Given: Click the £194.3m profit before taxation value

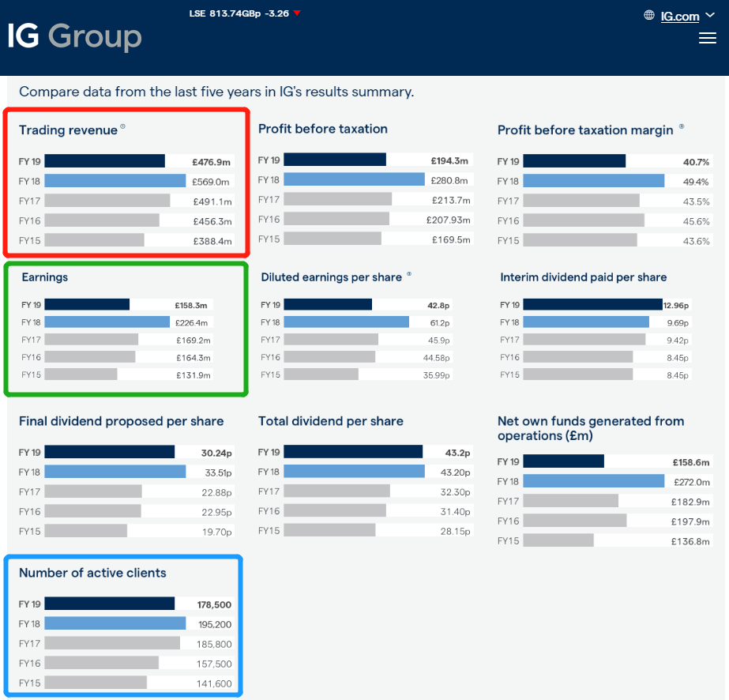Looking at the screenshot, I should [449, 161].
